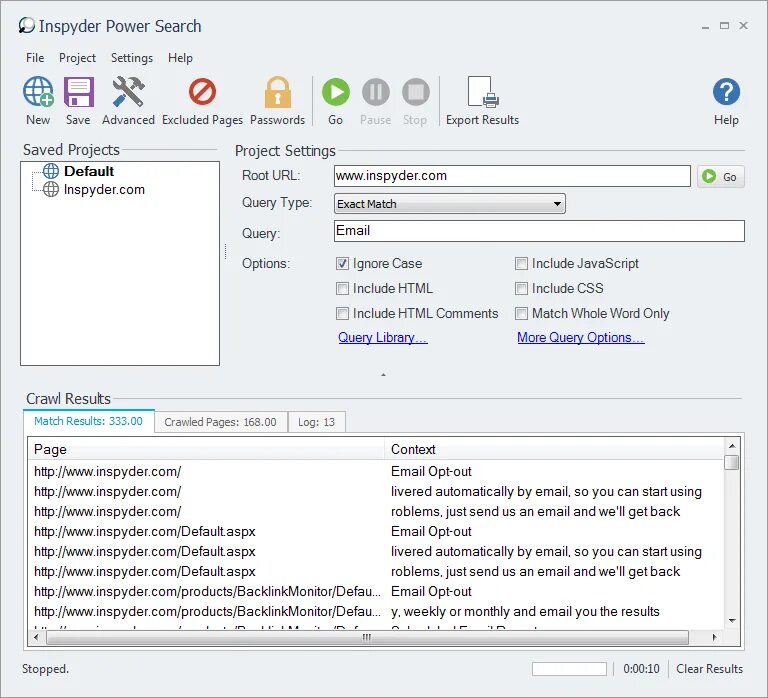Click into the Query field

(539, 231)
